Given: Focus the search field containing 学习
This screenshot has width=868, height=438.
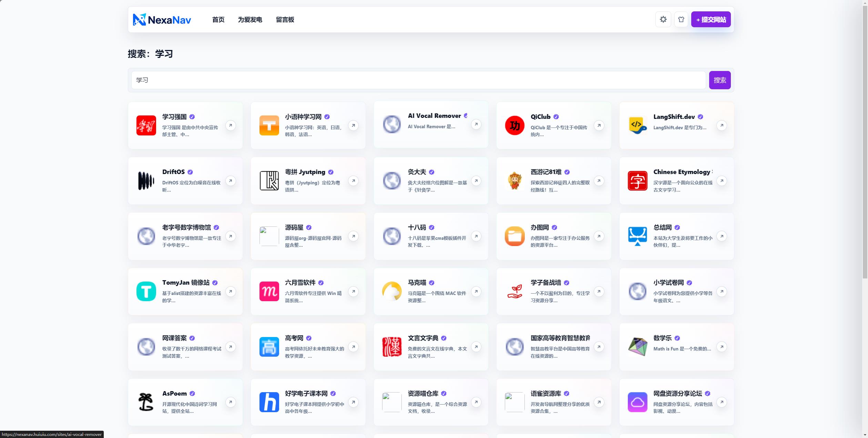Looking at the screenshot, I should (x=418, y=80).
